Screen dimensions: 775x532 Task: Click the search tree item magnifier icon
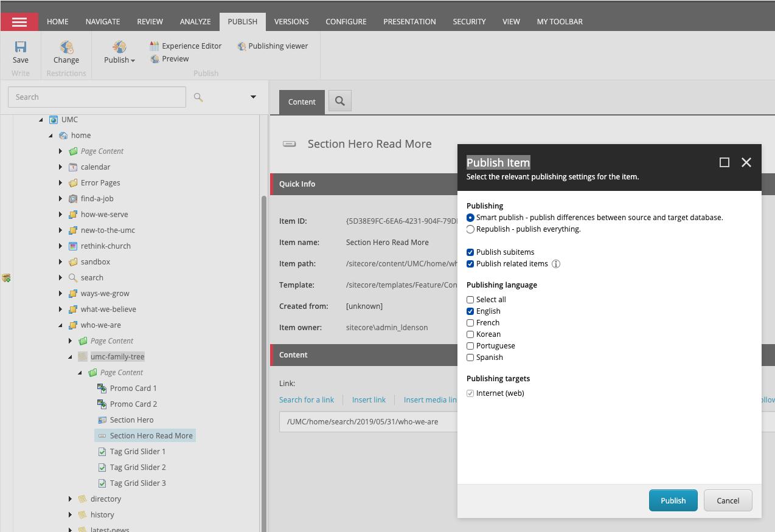tap(73, 278)
